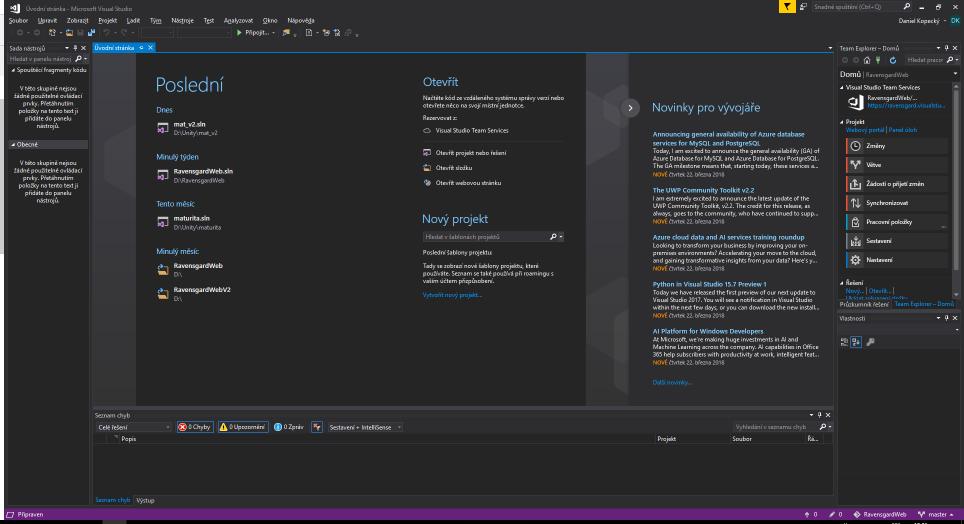Click the categorized view icon in Vlastnosti
The width and height of the screenshot is (964, 524).
pos(845,342)
